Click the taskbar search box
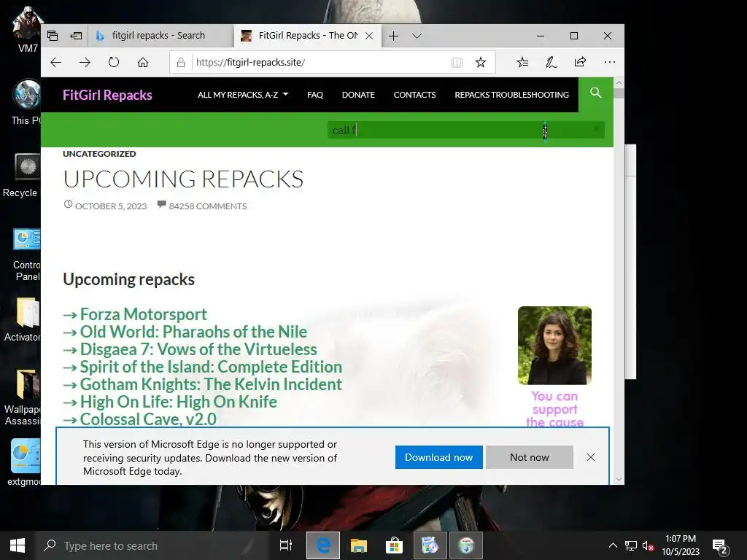This screenshot has height=560, width=747. point(152,545)
